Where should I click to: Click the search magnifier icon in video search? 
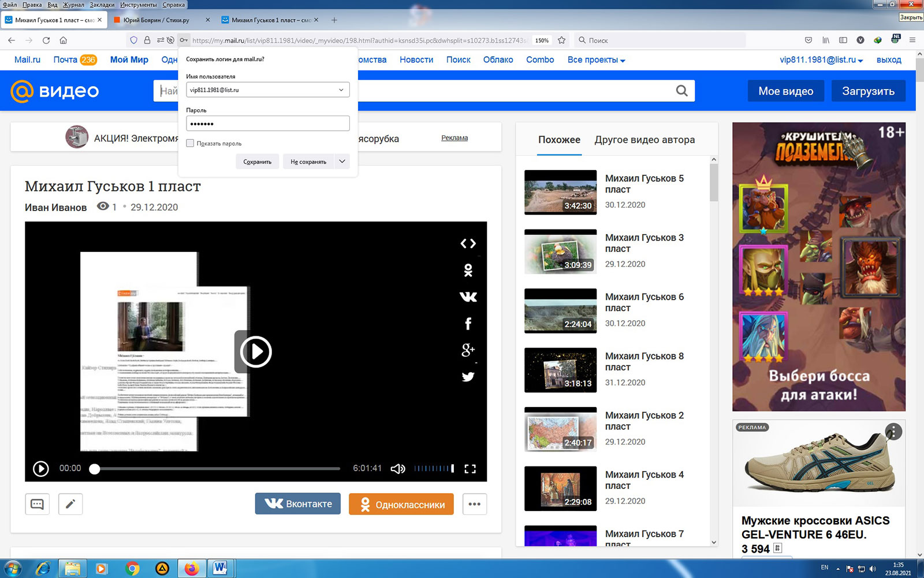click(681, 91)
